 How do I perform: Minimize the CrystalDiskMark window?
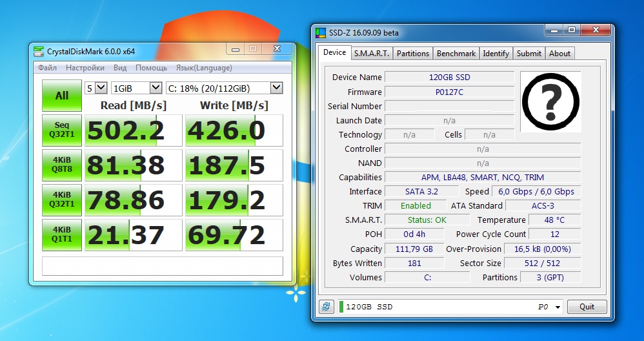pos(236,49)
